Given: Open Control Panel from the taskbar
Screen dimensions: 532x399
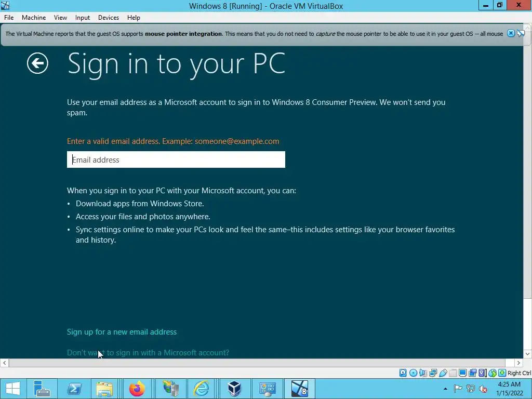Looking at the screenshot, I should [268, 389].
